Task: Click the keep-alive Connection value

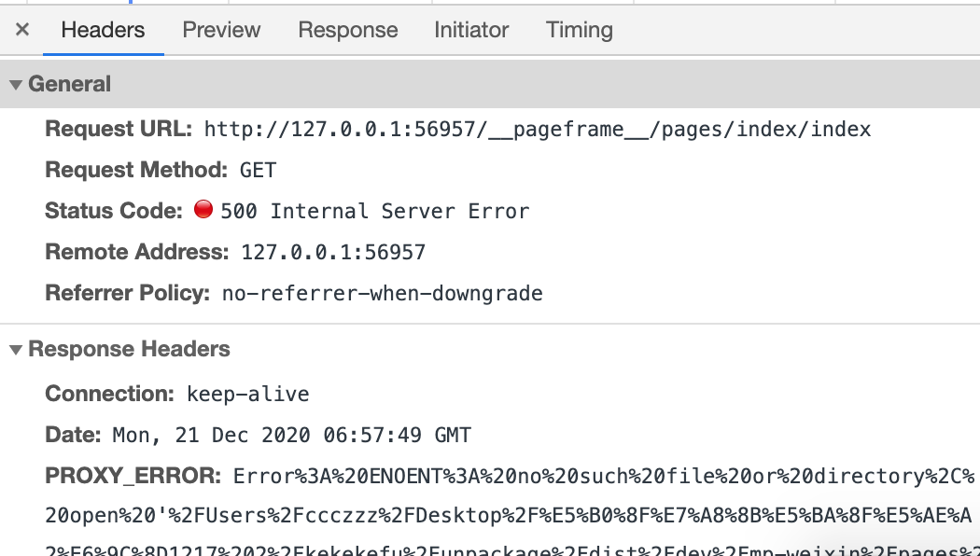Action: [x=248, y=395]
